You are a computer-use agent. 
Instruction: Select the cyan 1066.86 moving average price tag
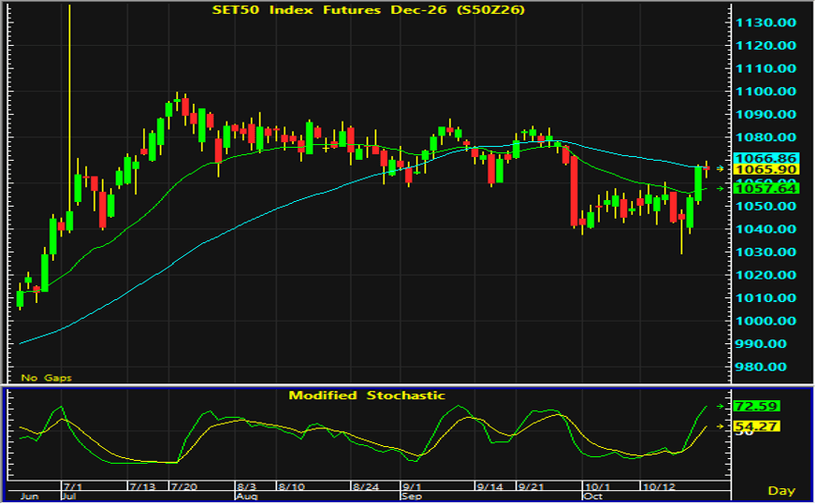(765, 158)
